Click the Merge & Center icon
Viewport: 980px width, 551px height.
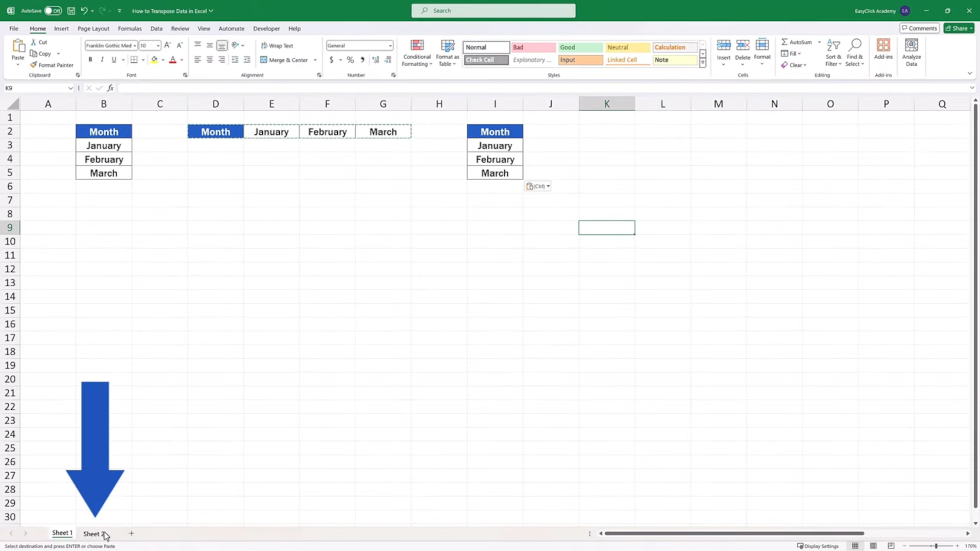pos(264,60)
